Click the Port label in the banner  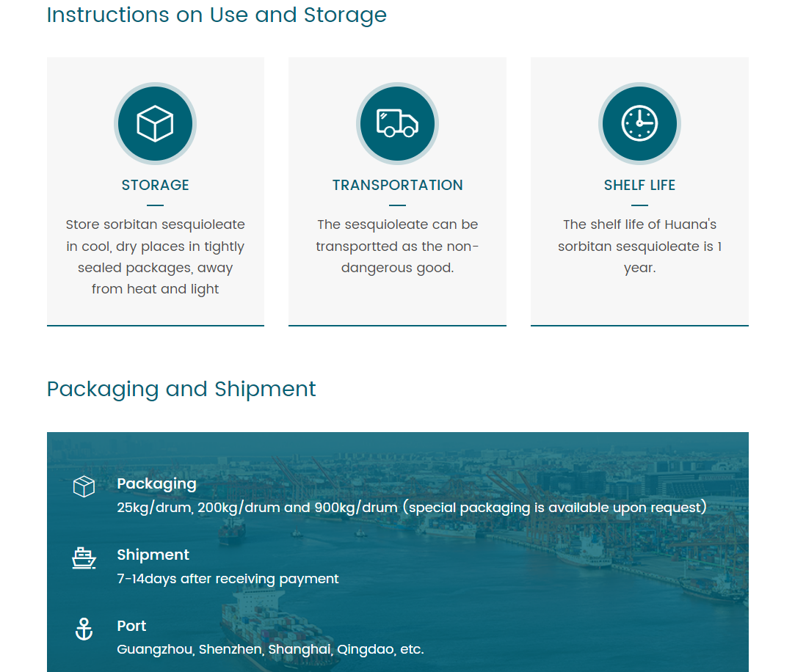click(x=131, y=626)
